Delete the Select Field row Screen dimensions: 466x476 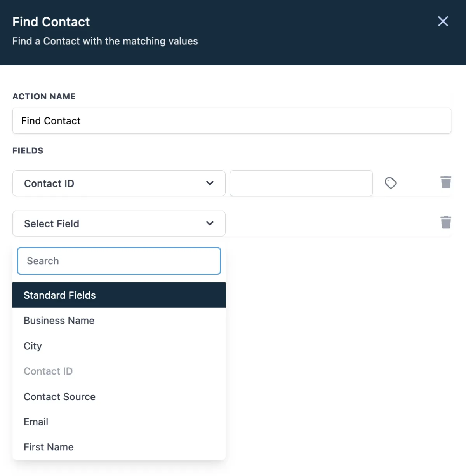coord(446,222)
